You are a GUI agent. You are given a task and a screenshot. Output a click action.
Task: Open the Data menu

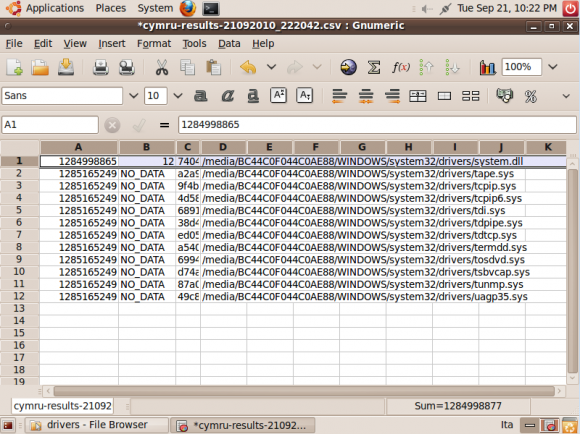[229, 44]
